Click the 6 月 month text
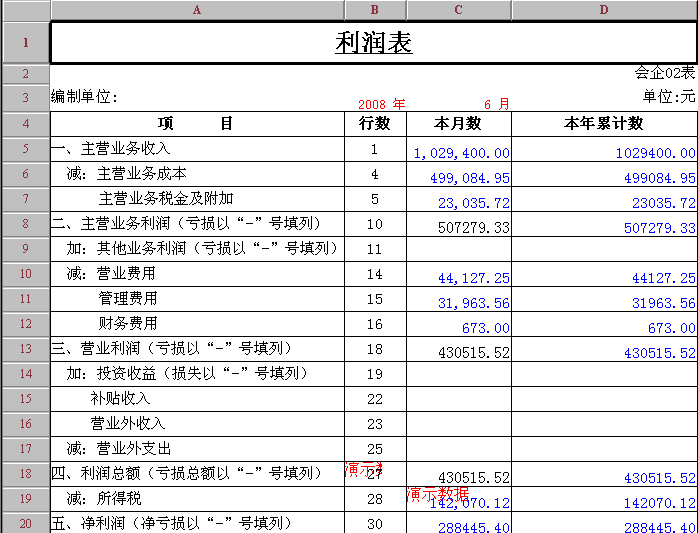Viewport: 698px width, 533px height. click(x=497, y=105)
